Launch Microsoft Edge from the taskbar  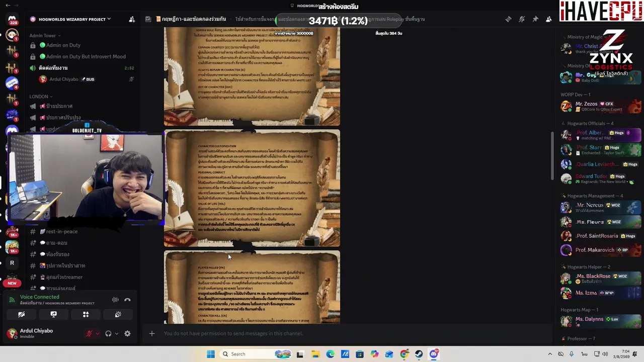click(x=330, y=354)
